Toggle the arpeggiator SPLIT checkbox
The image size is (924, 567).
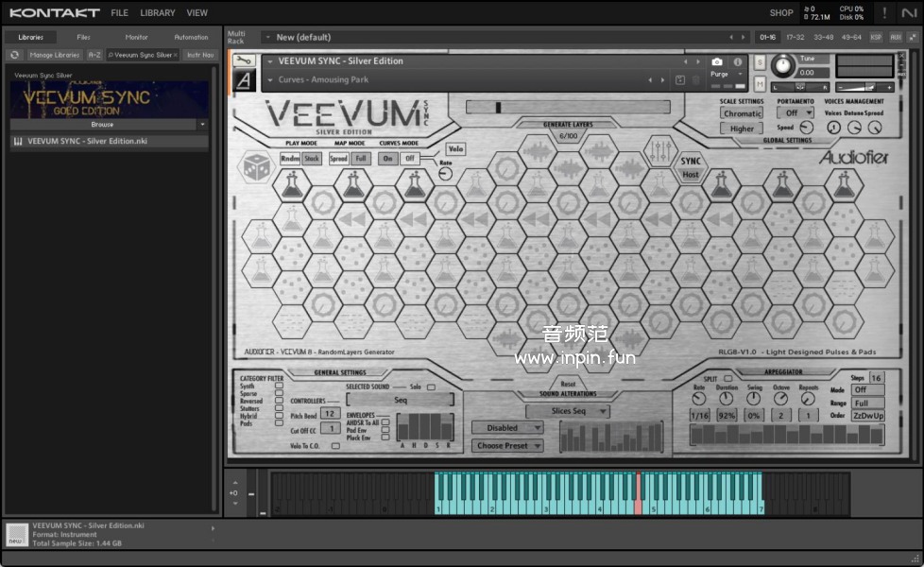(727, 378)
